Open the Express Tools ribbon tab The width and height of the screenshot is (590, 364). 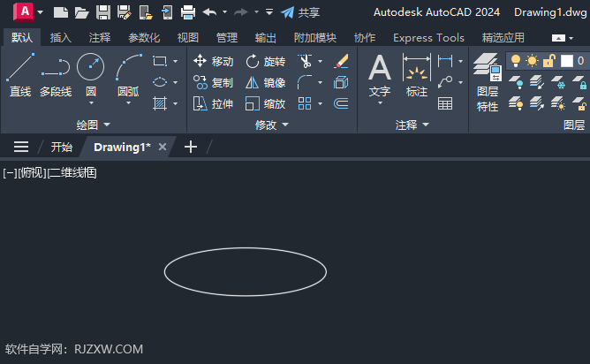(428, 38)
